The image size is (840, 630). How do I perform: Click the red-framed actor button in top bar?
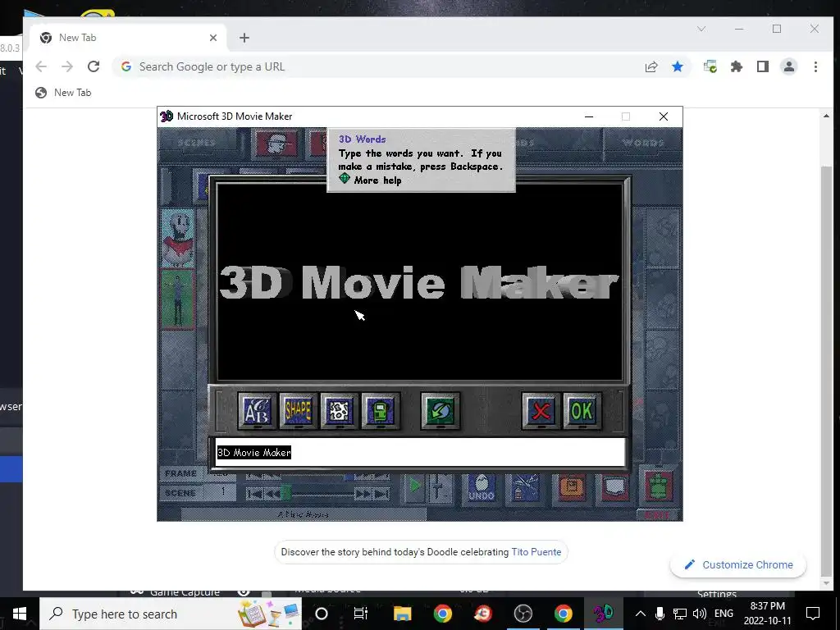click(x=276, y=144)
